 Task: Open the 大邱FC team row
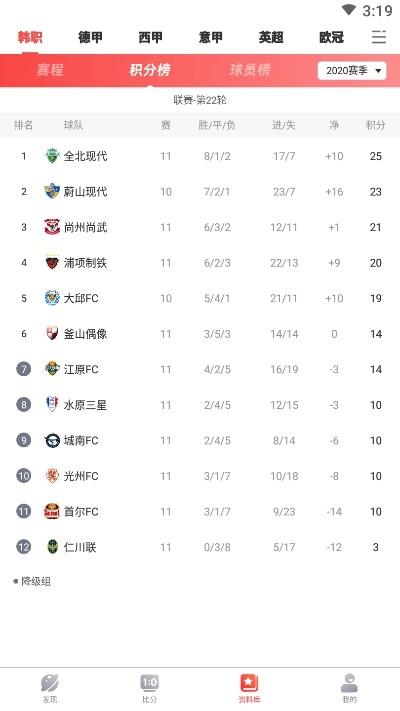tap(200, 298)
